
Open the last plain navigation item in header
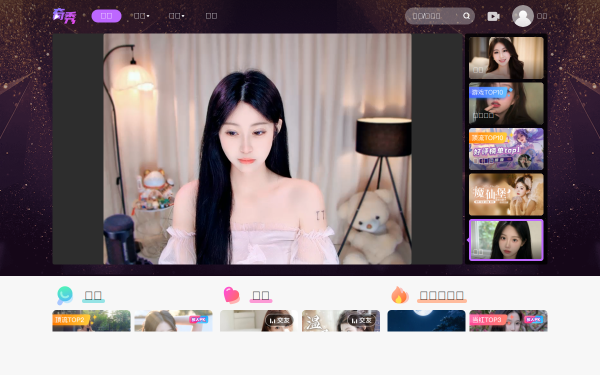[211, 16]
